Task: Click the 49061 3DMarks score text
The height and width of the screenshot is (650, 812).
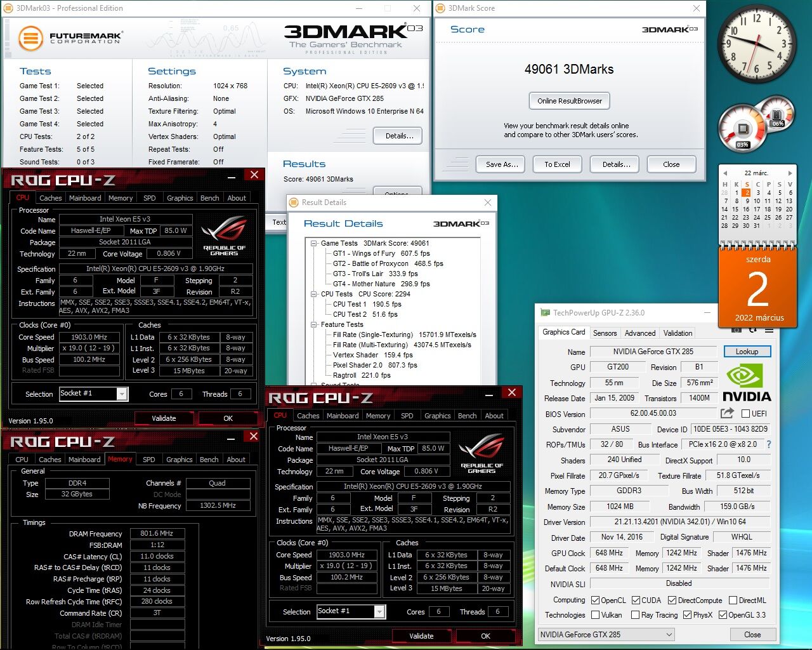Action: (x=569, y=69)
